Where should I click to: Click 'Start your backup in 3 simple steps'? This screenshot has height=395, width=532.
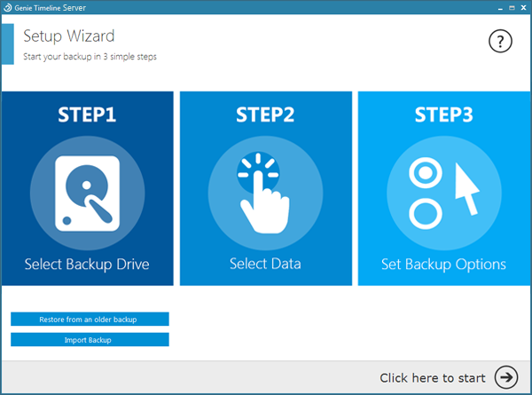90,57
